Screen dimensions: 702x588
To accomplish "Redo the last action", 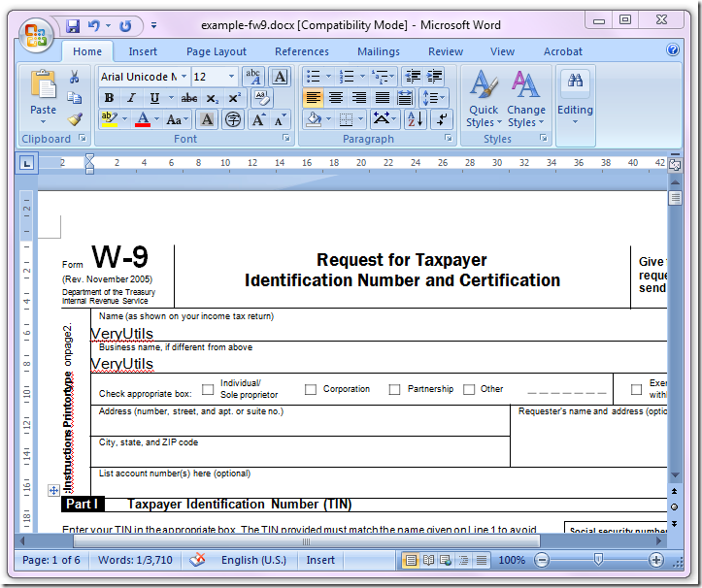I will 125,26.
